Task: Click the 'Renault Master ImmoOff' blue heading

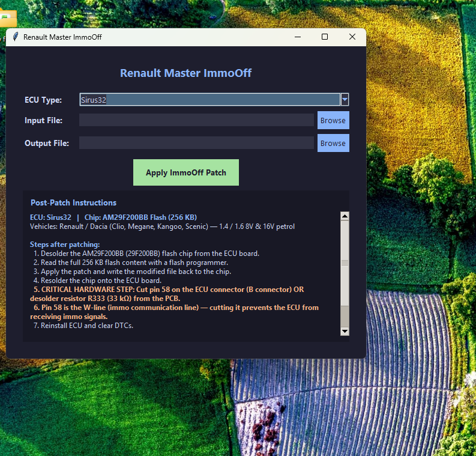Action: pos(186,73)
